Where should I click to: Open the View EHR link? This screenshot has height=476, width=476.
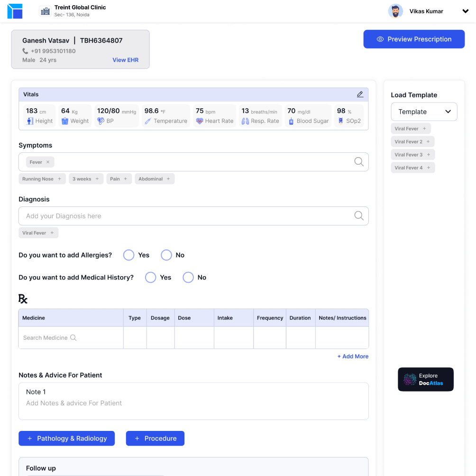coord(125,60)
